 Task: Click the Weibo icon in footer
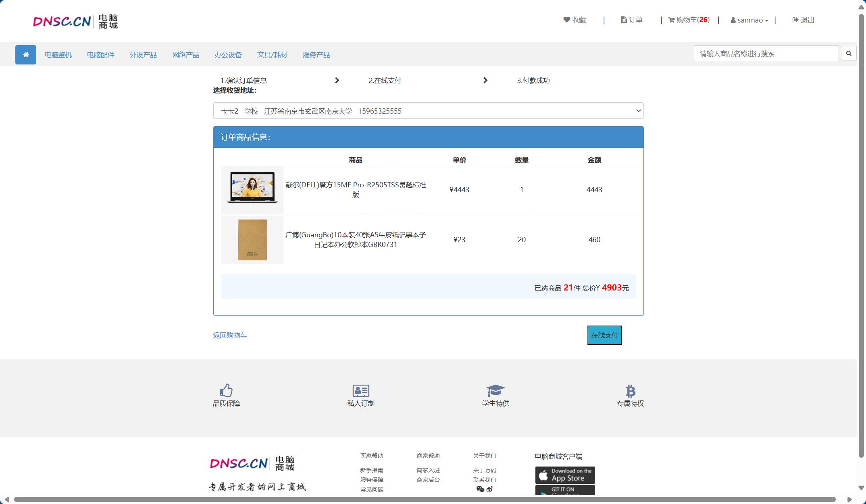pos(490,489)
